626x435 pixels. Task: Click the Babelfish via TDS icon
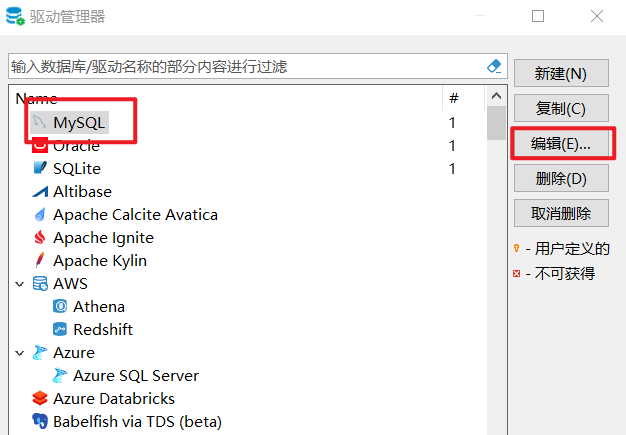(x=40, y=421)
